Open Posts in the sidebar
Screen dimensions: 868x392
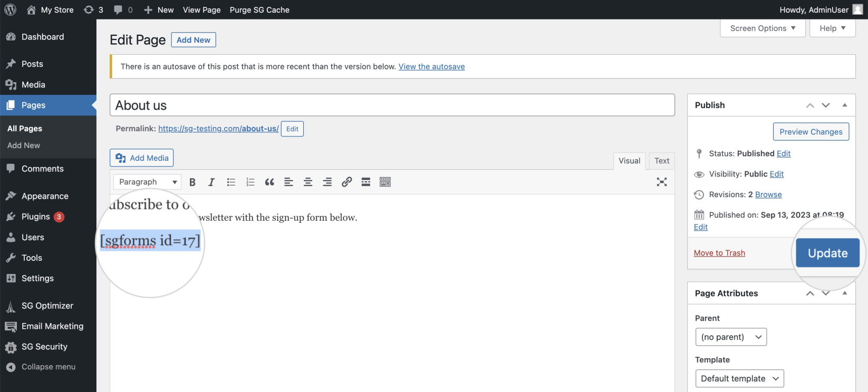[x=48, y=64]
